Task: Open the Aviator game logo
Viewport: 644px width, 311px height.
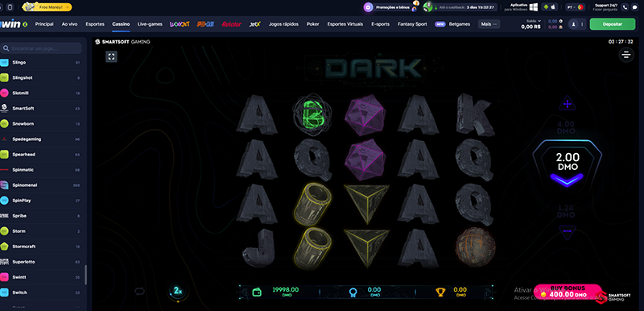Action: [x=232, y=24]
